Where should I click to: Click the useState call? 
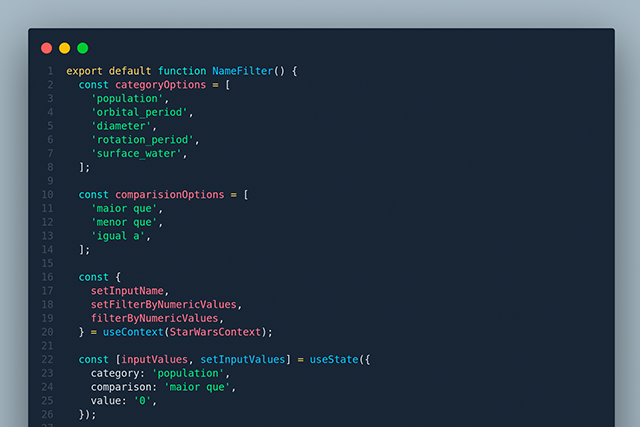(x=333, y=360)
